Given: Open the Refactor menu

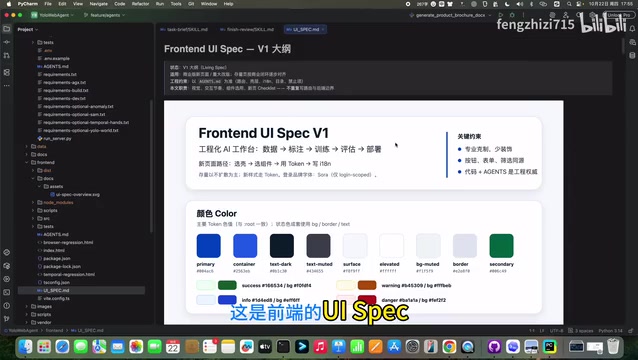Looking at the screenshot, I should 140,4.
